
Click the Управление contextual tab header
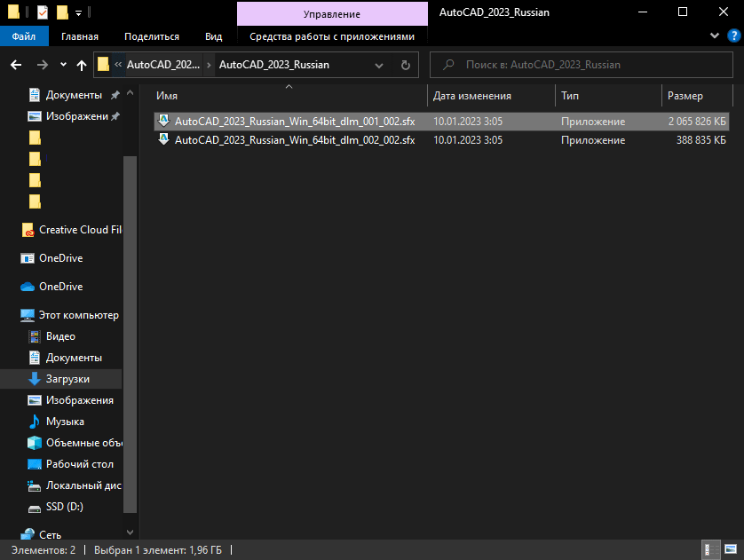(332, 13)
